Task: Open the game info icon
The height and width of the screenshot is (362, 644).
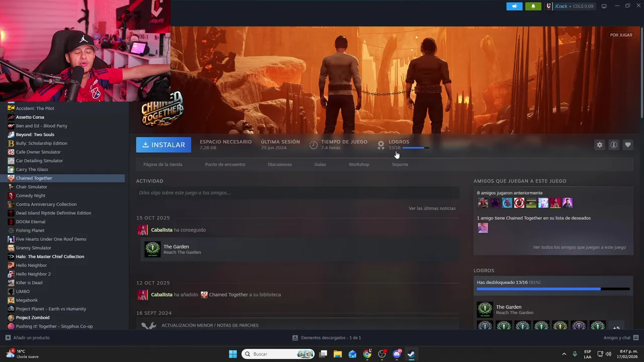Action: point(613,145)
